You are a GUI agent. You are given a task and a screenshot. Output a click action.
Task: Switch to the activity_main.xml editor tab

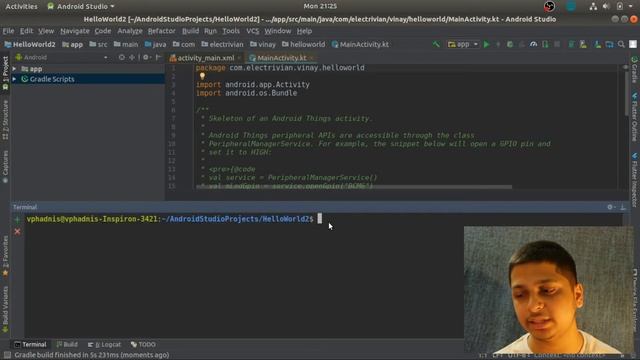205,58
